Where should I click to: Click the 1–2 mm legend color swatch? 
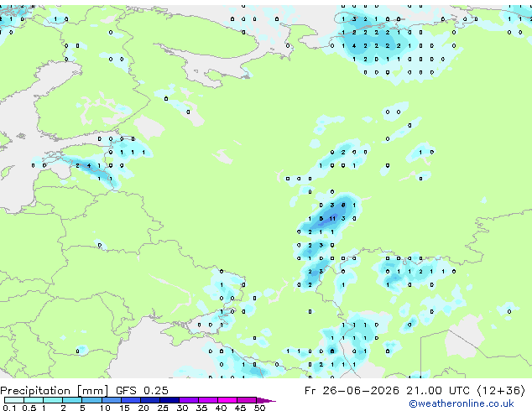click(x=53, y=400)
